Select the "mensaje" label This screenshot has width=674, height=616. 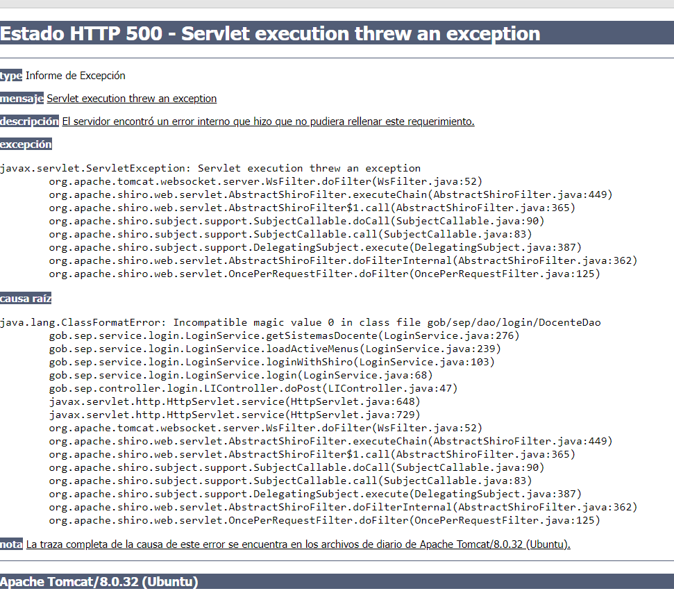pyautogui.click(x=22, y=99)
